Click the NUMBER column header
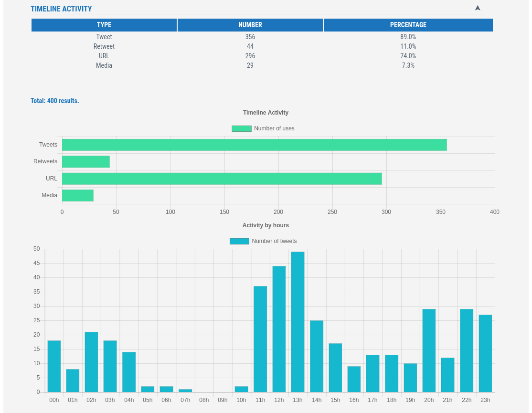Screen dimensions: 532x413 tap(250, 25)
